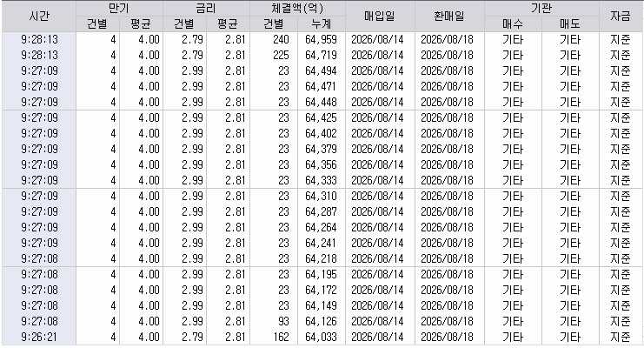
Task: Click time 9:27:09 in the 64,494 row
Action: tap(39, 71)
